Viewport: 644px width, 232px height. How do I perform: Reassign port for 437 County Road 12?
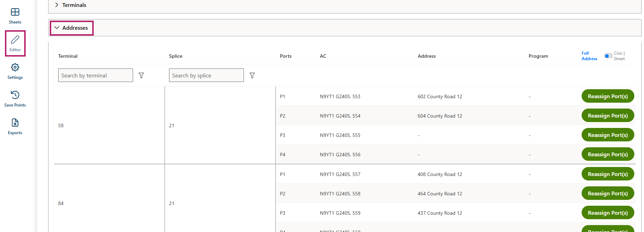pos(608,213)
